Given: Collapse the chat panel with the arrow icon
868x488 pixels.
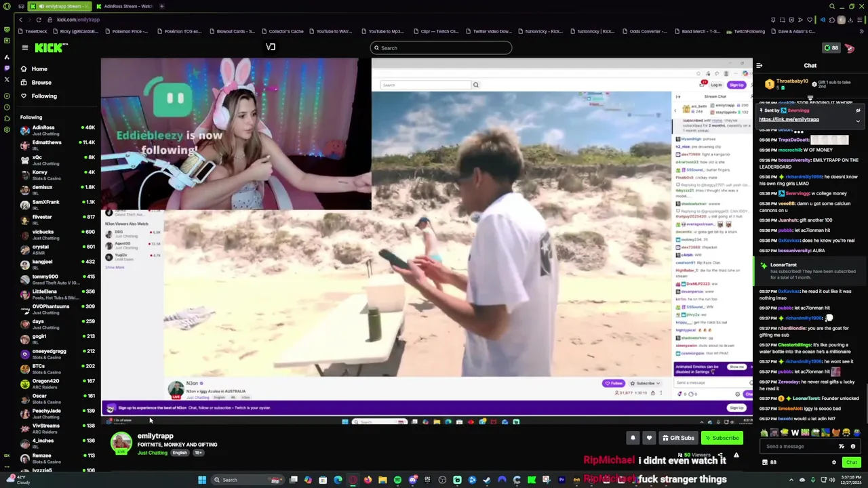Looking at the screenshot, I should [759, 66].
